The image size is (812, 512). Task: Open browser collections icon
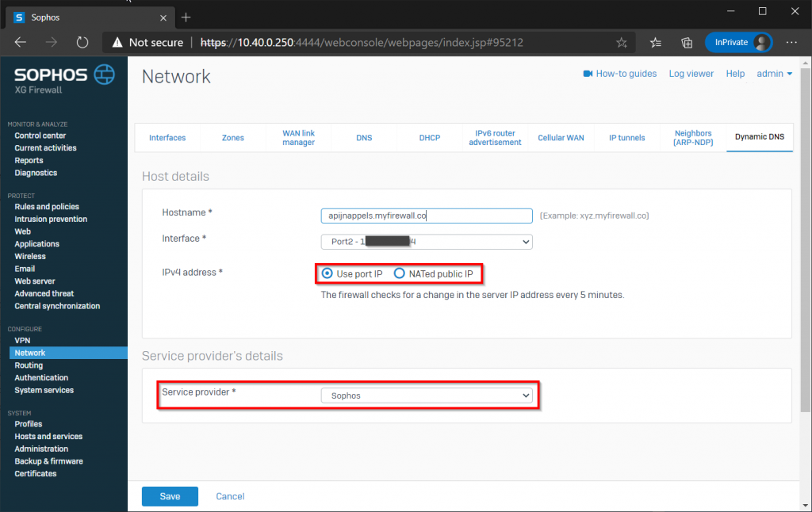(687, 43)
